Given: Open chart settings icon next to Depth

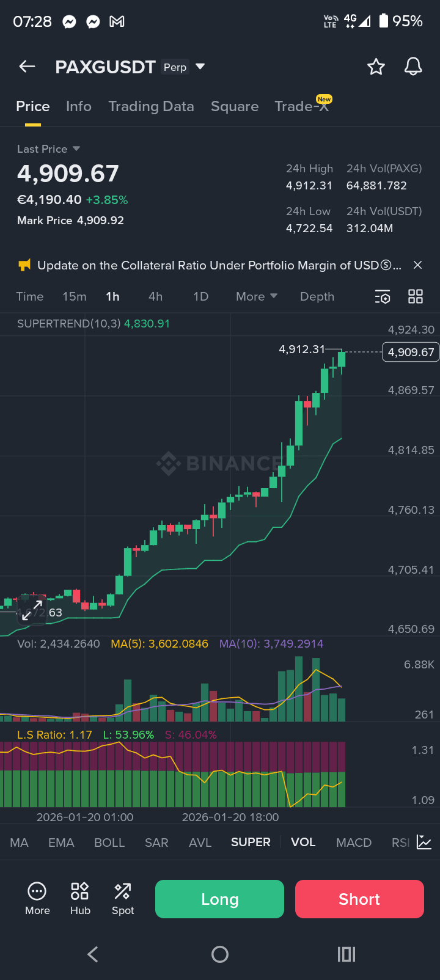Looking at the screenshot, I should point(382,297).
